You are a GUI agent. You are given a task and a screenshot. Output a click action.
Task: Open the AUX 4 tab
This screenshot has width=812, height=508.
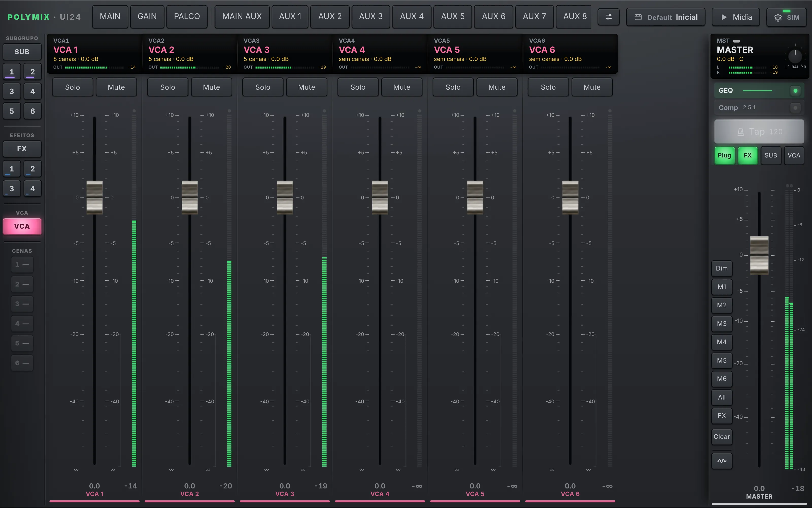click(412, 17)
